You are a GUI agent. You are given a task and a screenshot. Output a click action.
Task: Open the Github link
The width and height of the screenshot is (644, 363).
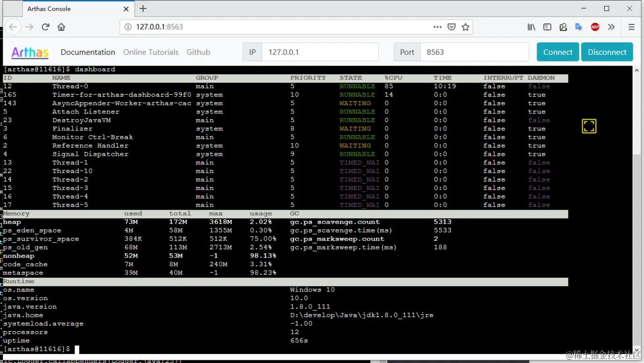click(x=198, y=52)
